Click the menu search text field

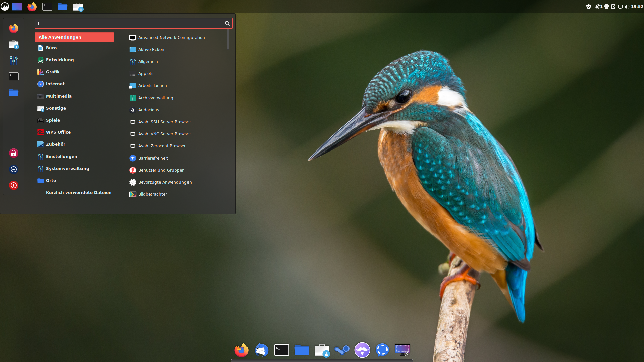pyautogui.click(x=129, y=23)
